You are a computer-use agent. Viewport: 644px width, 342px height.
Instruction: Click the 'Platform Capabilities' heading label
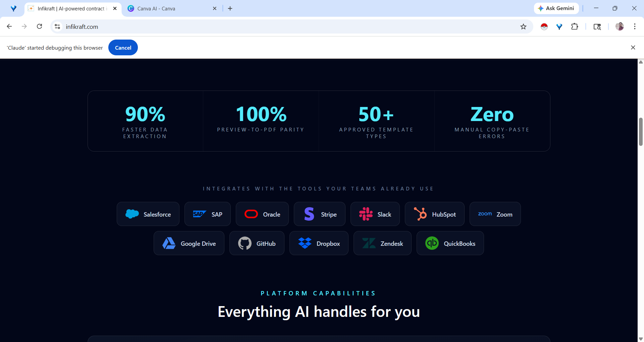point(318,293)
